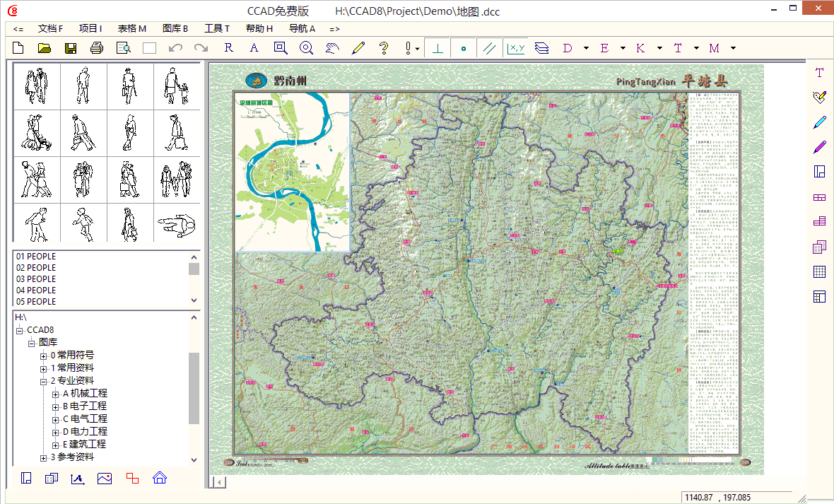
Task: Click the yellow question mark help icon
Action: [x=384, y=48]
